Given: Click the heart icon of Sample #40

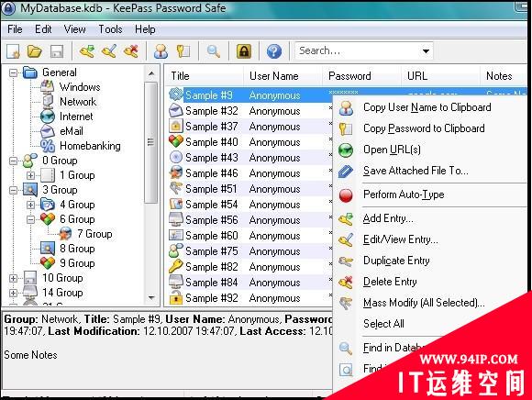Looking at the screenshot, I should [x=176, y=141].
